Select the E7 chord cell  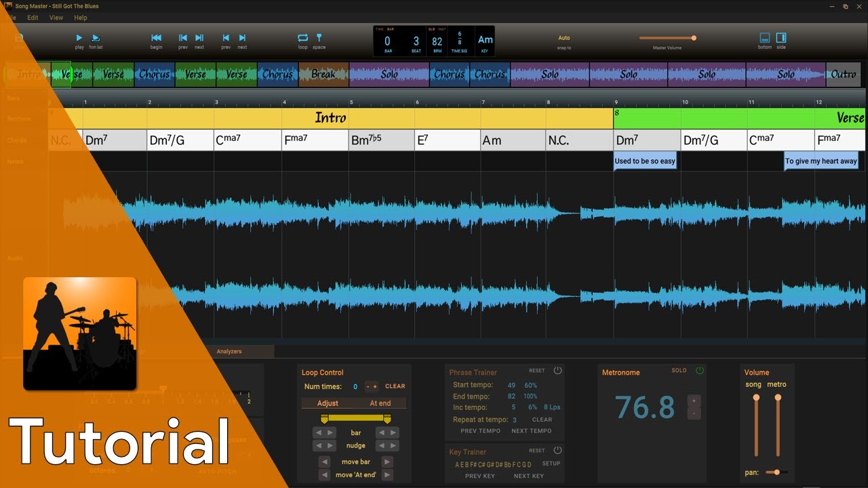point(448,140)
